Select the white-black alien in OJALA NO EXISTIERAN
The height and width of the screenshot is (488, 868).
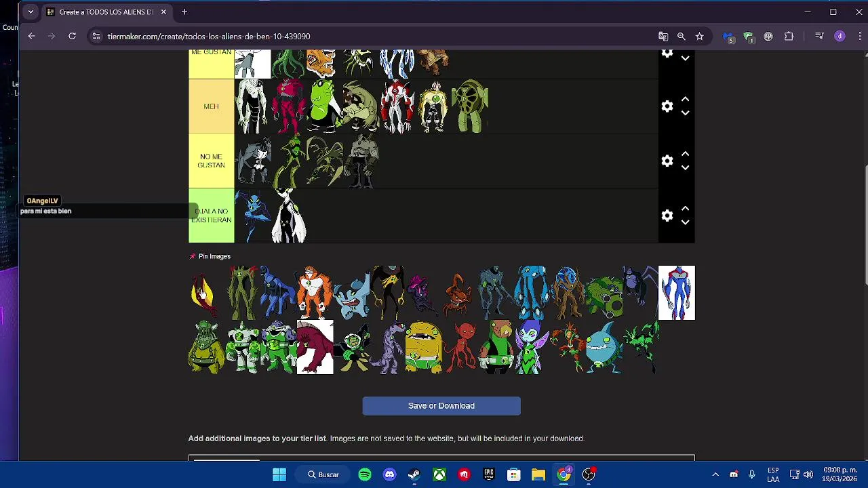289,216
